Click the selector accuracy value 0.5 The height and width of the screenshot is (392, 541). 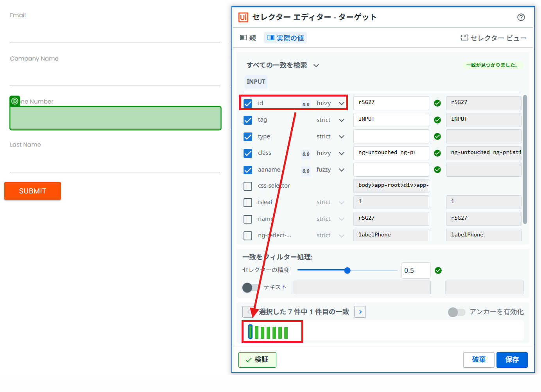click(x=416, y=270)
